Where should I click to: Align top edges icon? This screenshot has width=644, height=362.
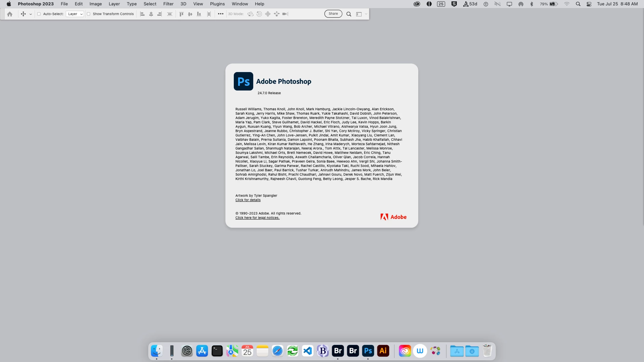[x=181, y=14]
